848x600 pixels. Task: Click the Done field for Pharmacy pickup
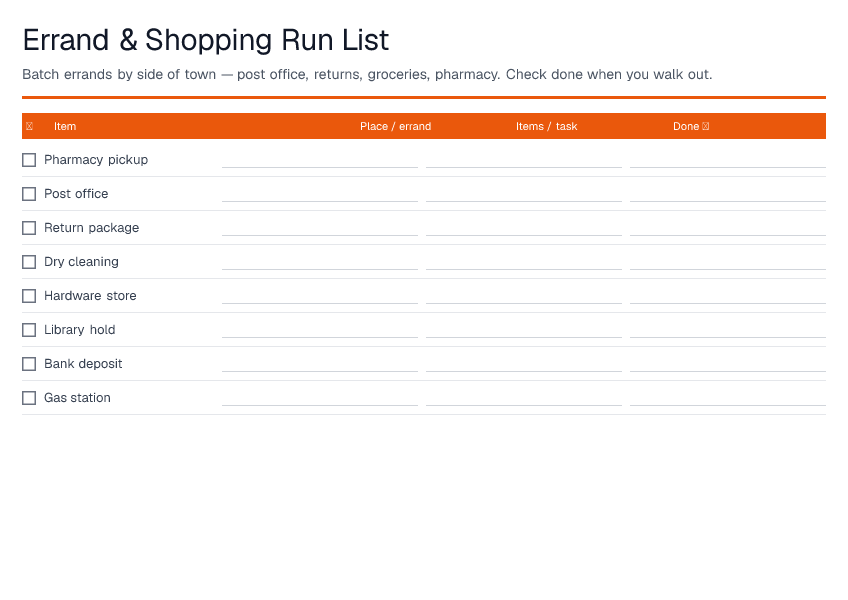coord(727,160)
